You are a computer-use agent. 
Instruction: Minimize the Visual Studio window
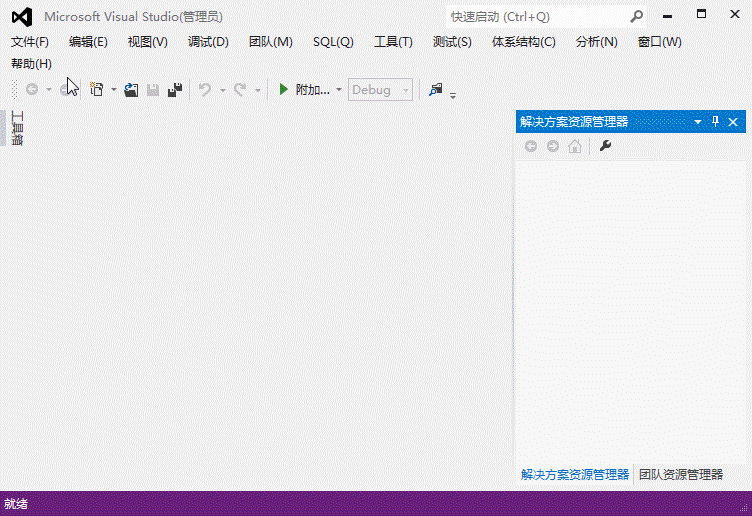tap(667, 16)
